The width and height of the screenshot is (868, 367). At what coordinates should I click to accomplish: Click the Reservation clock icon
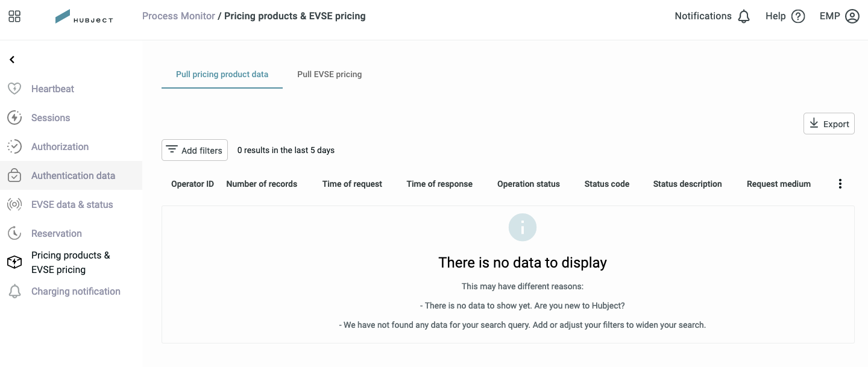click(14, 233)
